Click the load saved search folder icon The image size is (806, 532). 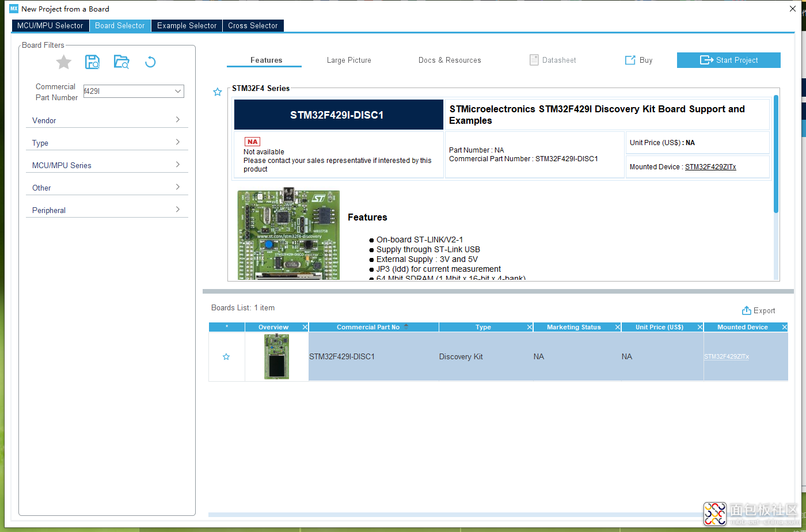point(121,62)
